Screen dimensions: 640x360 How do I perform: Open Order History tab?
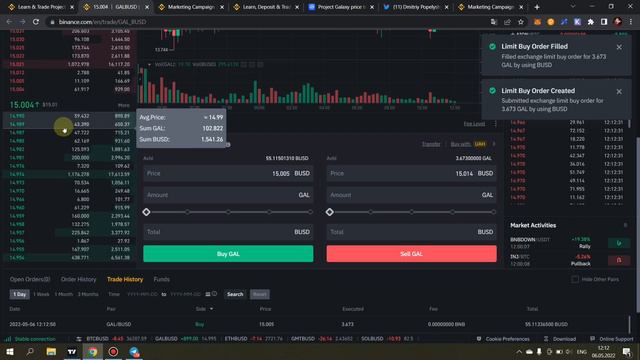click(x=78, y=280)
